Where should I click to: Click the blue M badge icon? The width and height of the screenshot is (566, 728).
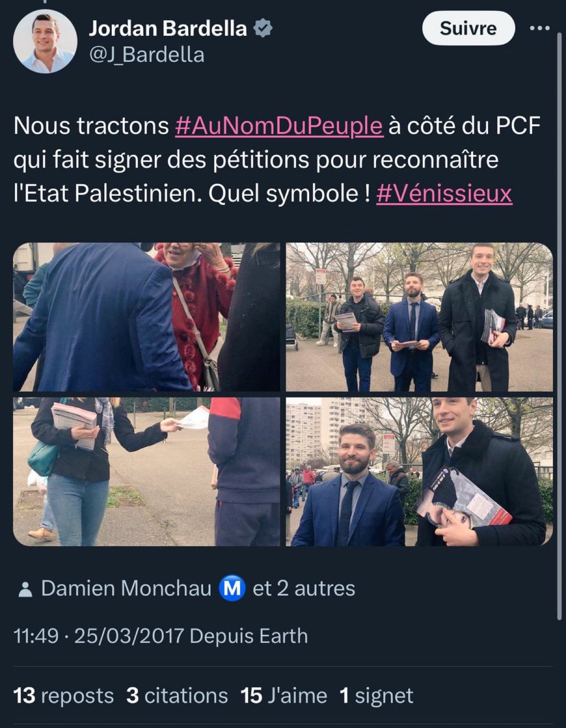coord(232,588)
